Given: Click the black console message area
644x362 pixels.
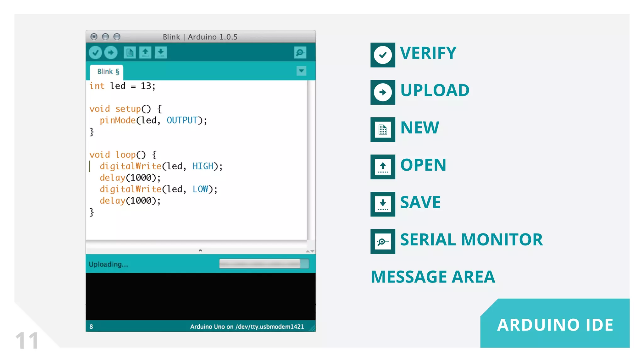Looking at the screenshot, I should point(201,296).
